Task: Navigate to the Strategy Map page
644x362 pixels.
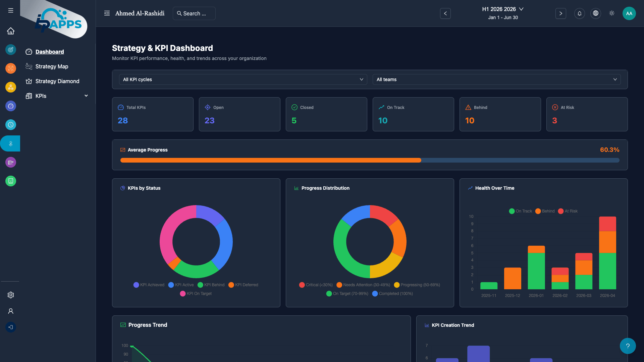Action: (x=52, y=66)
